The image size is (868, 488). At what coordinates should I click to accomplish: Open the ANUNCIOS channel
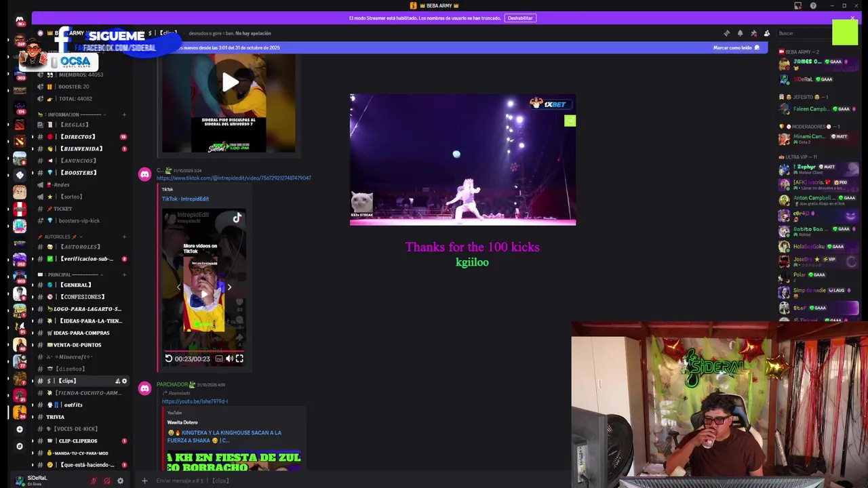81,161
